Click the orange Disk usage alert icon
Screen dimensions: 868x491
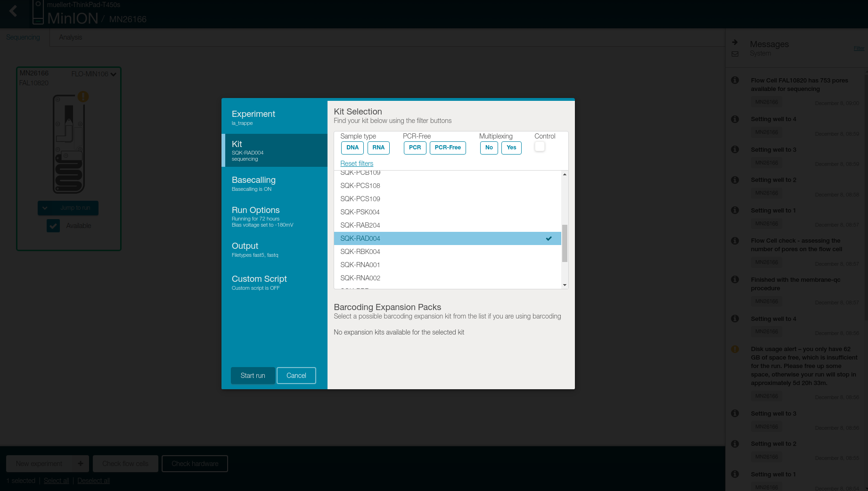(735, 349)
